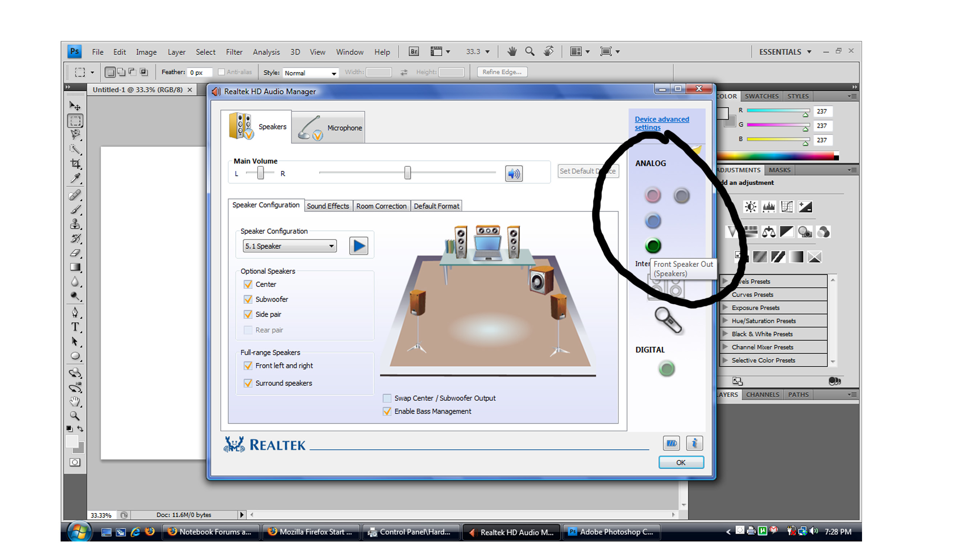Click the pink analog jack
The width and height of the screenshot is (980, 544).
click(653, 195)
